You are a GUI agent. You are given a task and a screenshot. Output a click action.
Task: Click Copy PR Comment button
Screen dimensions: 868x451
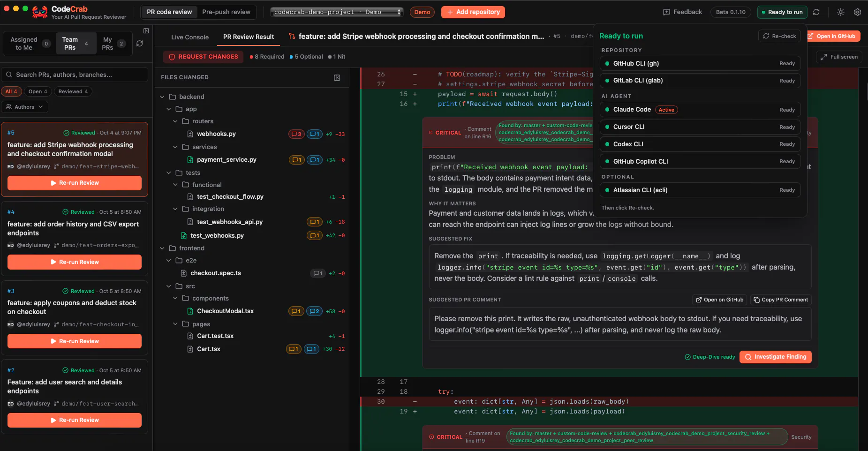pyautogui.click(x=781, y=300)
